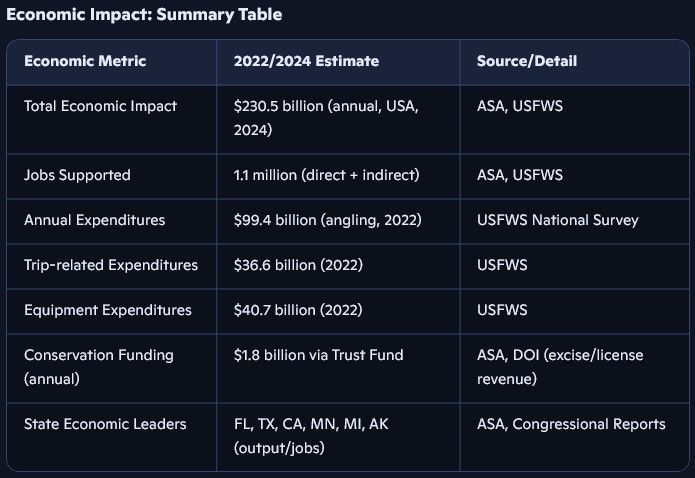Click the "1.1 million (direct + indirect)" cell
The height and width of the screenshot is (478, 695).
tap(326, 175)
